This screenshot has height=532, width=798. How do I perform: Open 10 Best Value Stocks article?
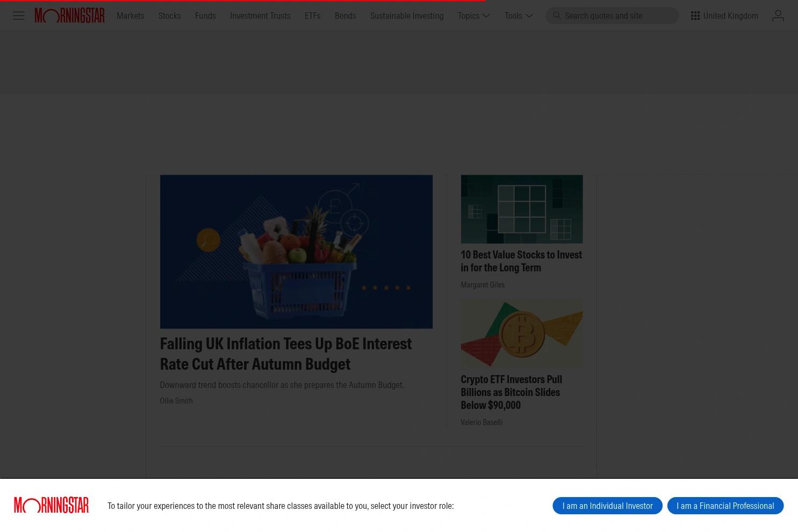(521, 261)
